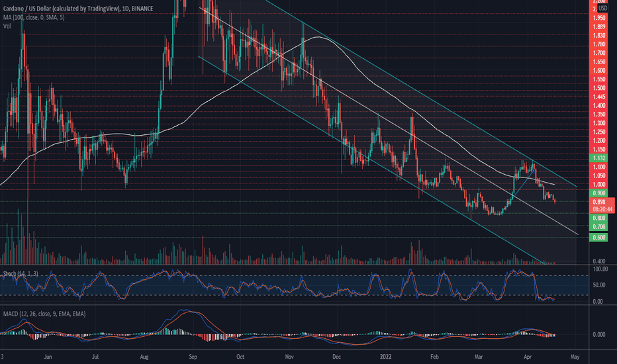Click the red 1.950 price level label
Screen dimensions: 617x364
point(599,18)
